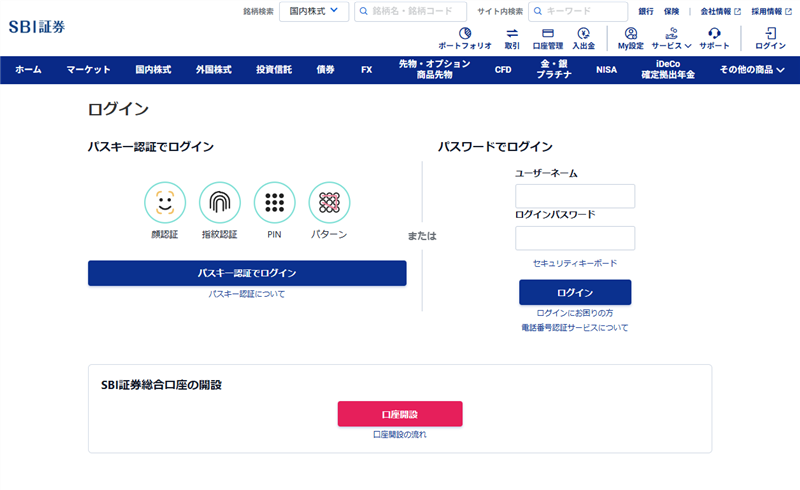Select the 指紋認証 fingerprint icon
Image resolution: width=800 pixels, height=490 pixels.
pos(220,203)
